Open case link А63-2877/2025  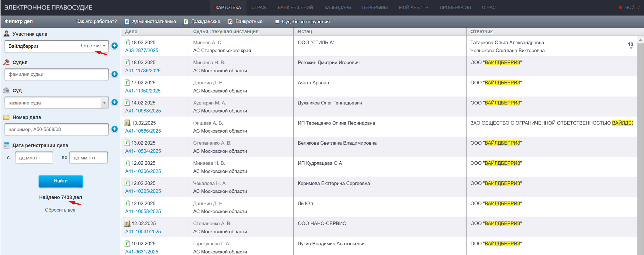click(142, 50)
